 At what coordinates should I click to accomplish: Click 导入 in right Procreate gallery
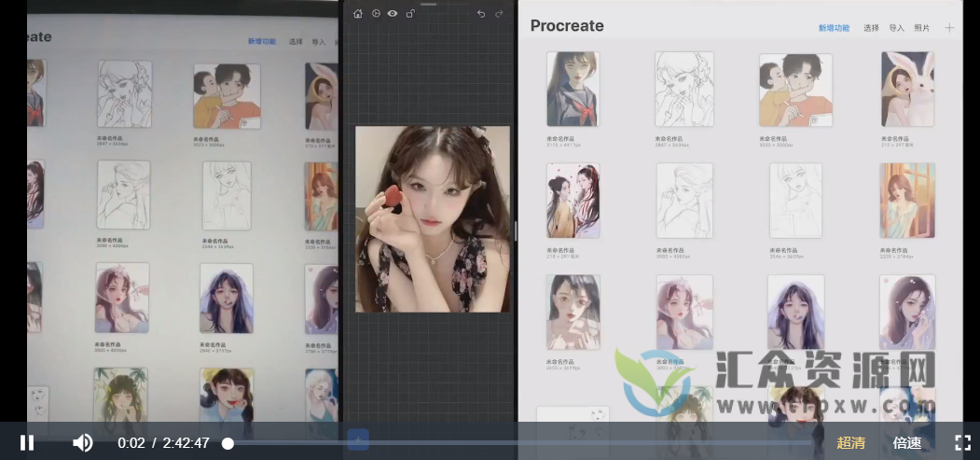click(896, 28)
